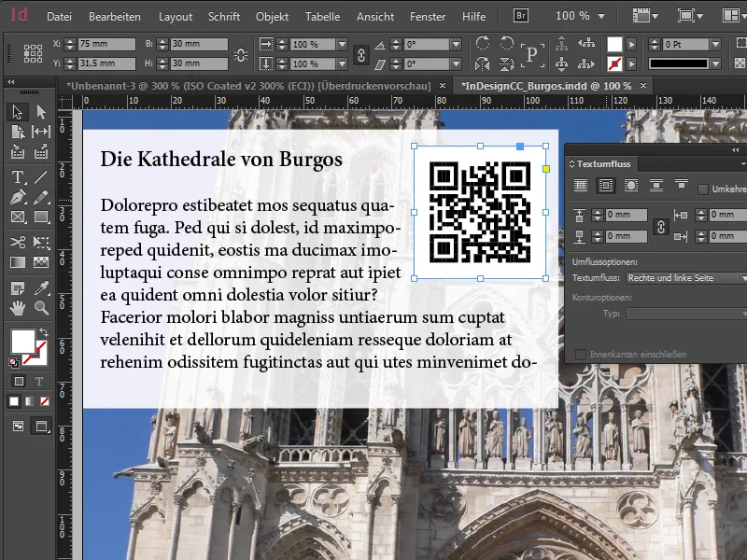Image resolution: width=747 pixels, height=560 pixels.
Task: Select the Direct Selection tool
Action: 41,112
